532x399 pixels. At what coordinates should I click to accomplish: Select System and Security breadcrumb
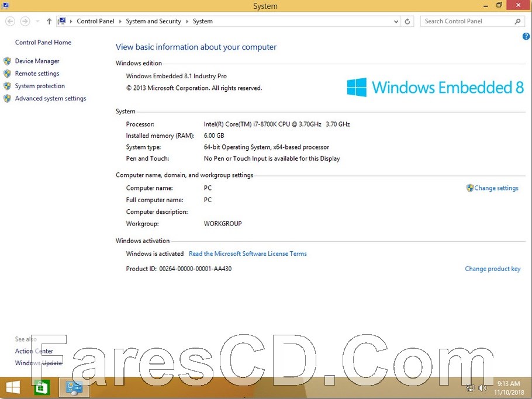click(153, 22)
